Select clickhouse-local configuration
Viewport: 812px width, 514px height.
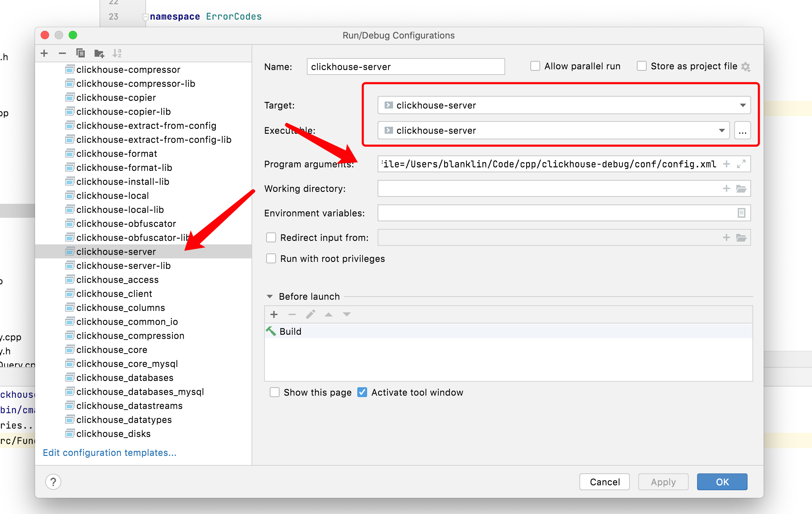[x=143, y=195]
